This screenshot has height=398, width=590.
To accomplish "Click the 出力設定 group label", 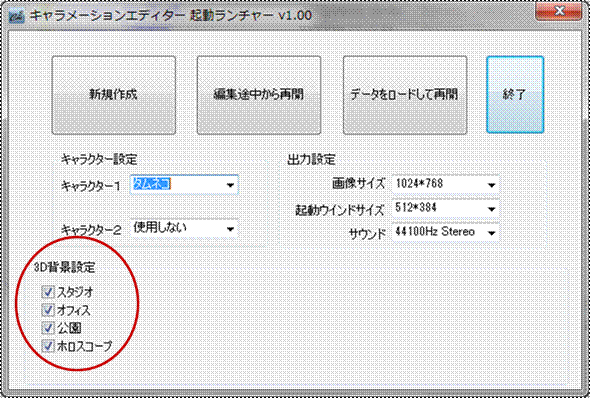I will tap(311, 159).
